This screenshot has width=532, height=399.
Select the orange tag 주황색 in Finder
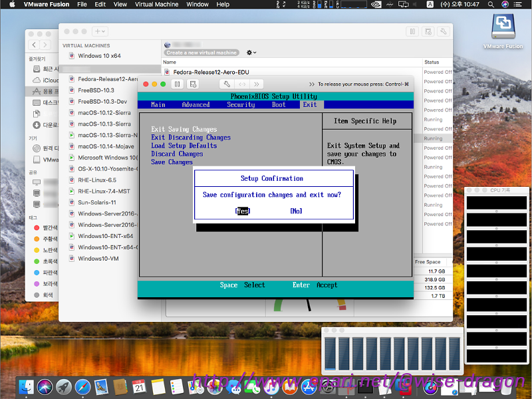coord(45,239)
